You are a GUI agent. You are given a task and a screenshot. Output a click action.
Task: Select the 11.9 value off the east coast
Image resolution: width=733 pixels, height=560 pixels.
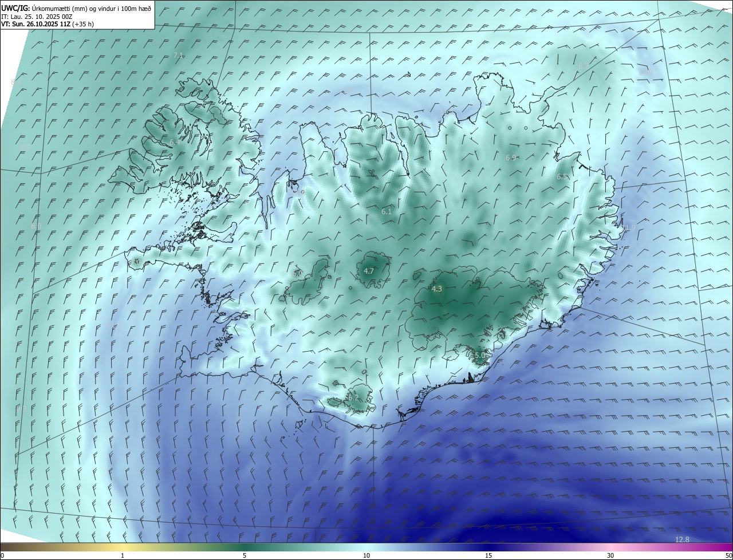click(x=629, y=228)
